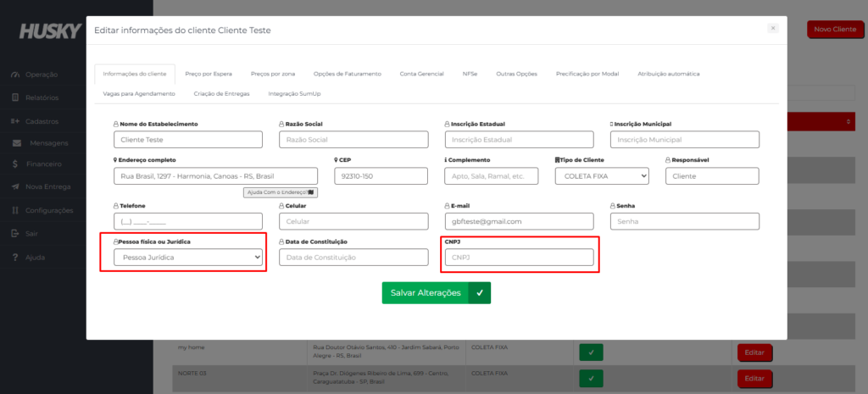Click the Ajuda Com o Endereço button
Viewport: 868px width, 394px height.
280,192
